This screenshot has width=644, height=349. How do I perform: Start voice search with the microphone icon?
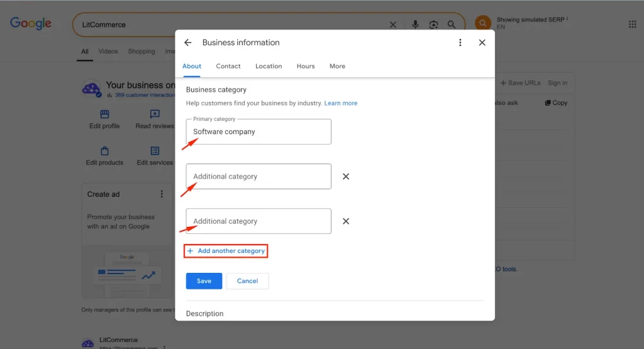(415, 25)
